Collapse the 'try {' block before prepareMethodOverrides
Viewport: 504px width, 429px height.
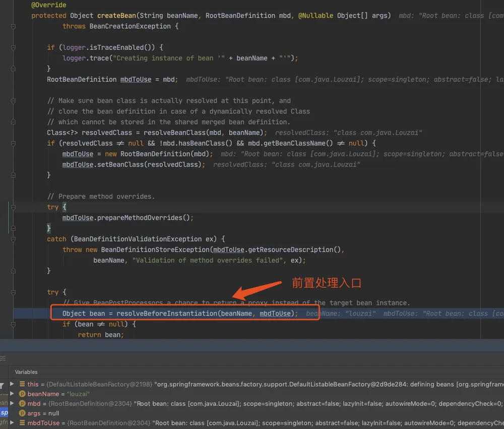13,207
